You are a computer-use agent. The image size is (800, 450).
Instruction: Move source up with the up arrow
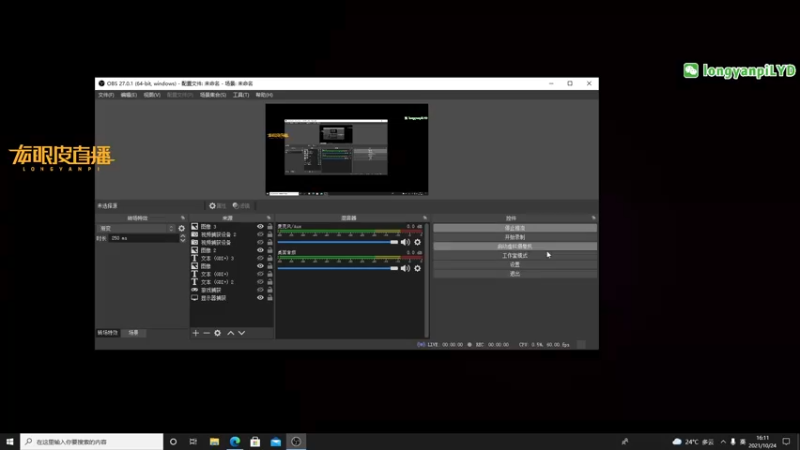pos(231,333)
